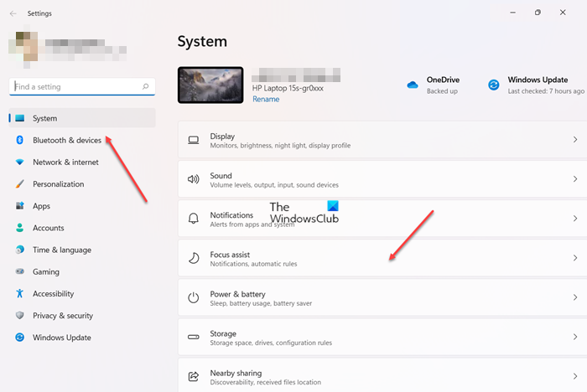
Task: Click the Storage drive icon
Action: coord(194,337)
